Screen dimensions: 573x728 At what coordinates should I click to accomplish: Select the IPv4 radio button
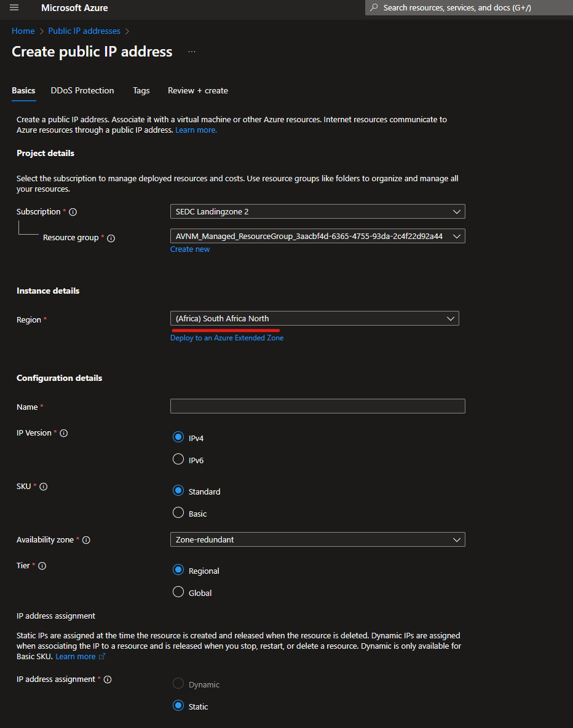(x=178, y=437)
